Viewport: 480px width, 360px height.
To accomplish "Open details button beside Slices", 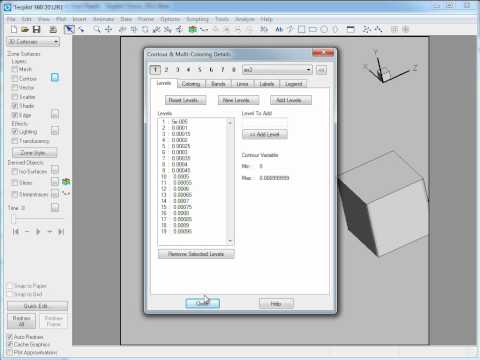I will click(x=55, y=182).
